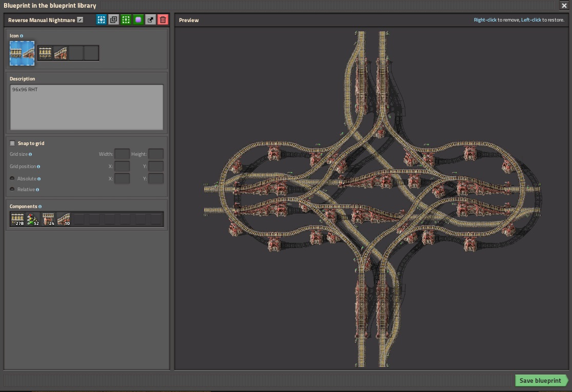Select the empty third icon slot
The width and height of the screenshot is (572, 392).
[76, 53]
